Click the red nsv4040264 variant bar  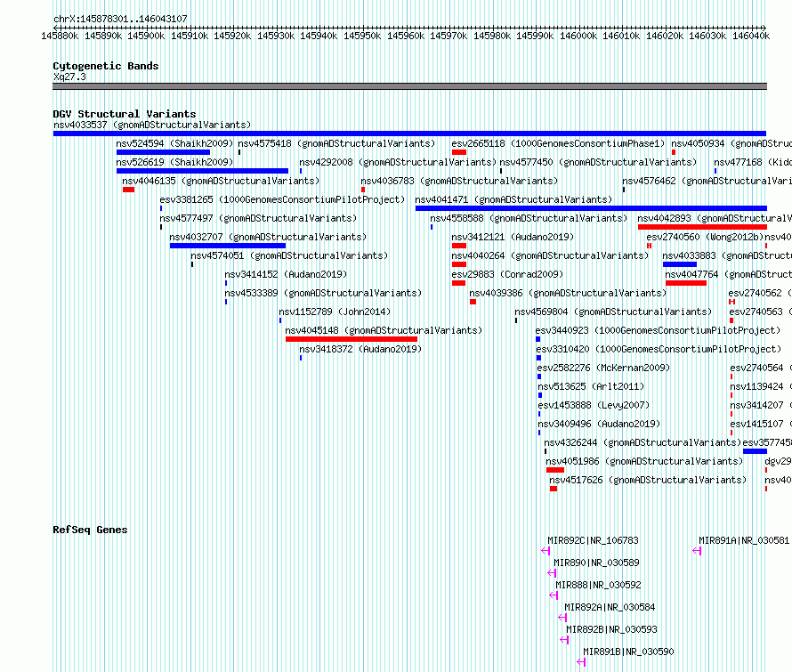[459, 264]
